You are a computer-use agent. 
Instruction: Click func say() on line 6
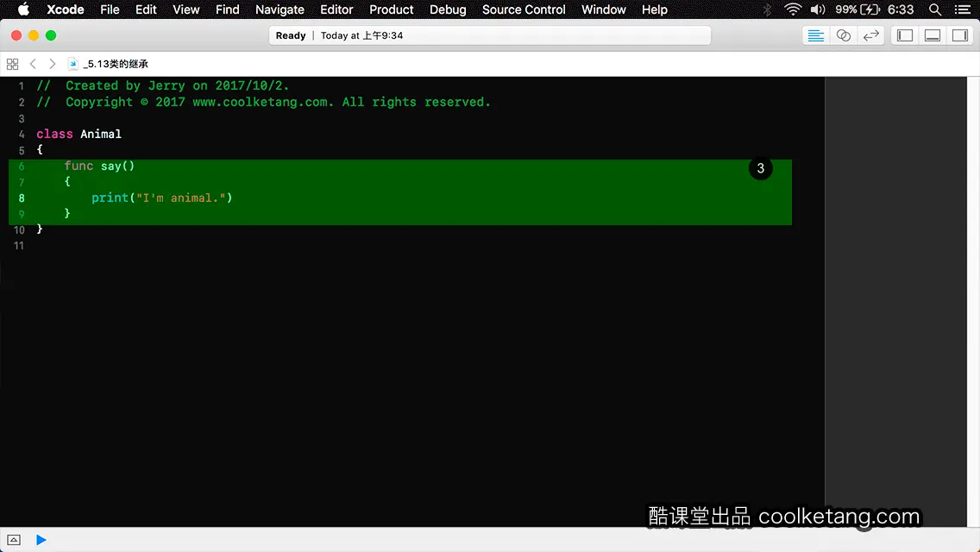[99, 166]
